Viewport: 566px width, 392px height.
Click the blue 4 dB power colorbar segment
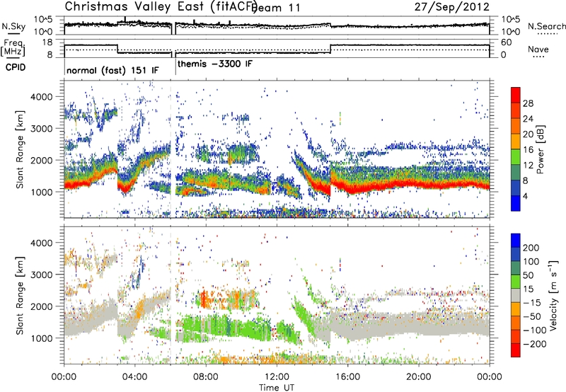click(516, 203)
